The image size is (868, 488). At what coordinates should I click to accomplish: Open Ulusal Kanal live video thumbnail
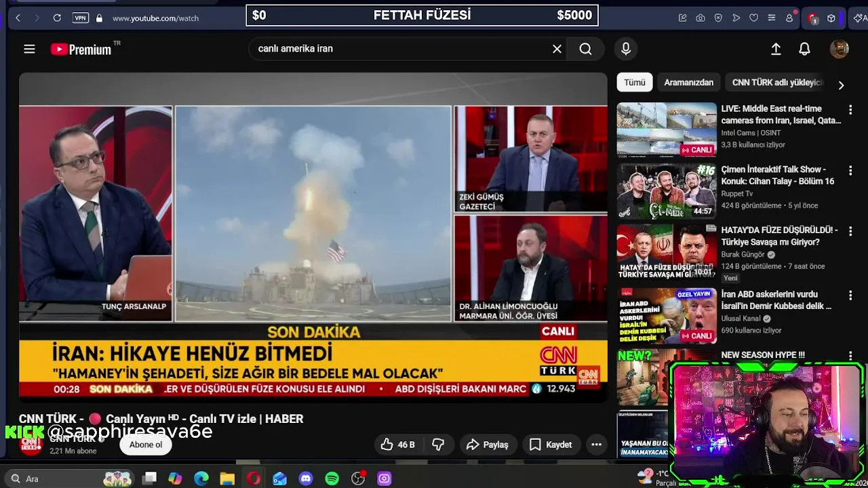coord(667,316)
